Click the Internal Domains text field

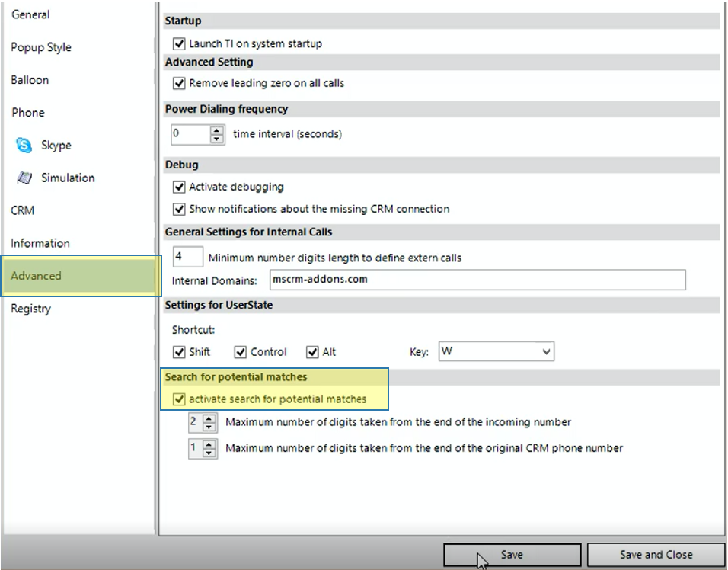point(477,280)
